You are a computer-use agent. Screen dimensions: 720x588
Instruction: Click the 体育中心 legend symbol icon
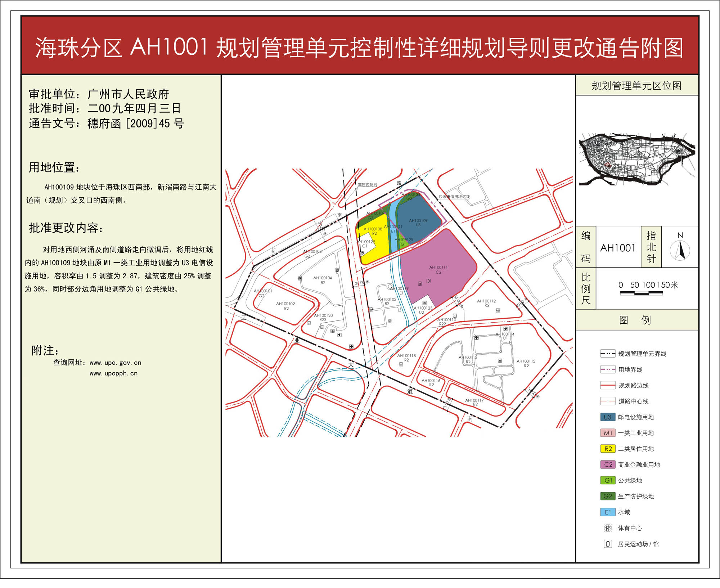point(608,528)
